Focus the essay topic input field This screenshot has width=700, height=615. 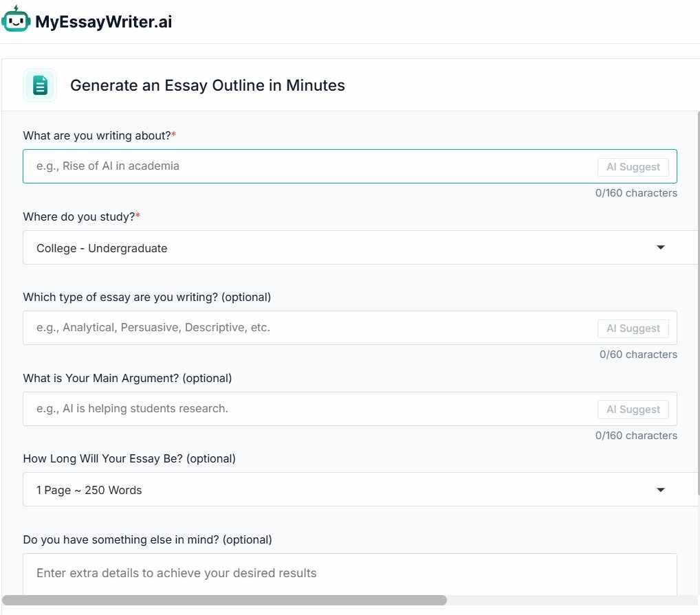coord(309,166)
